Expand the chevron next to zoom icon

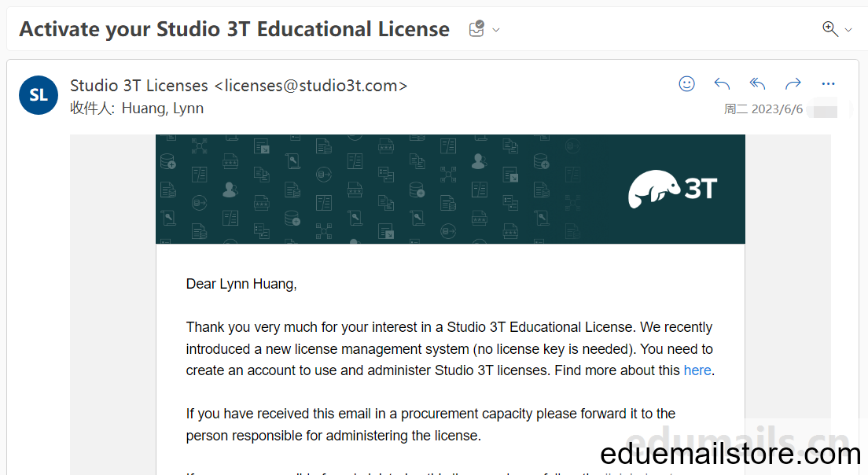[x=848, y=30]
